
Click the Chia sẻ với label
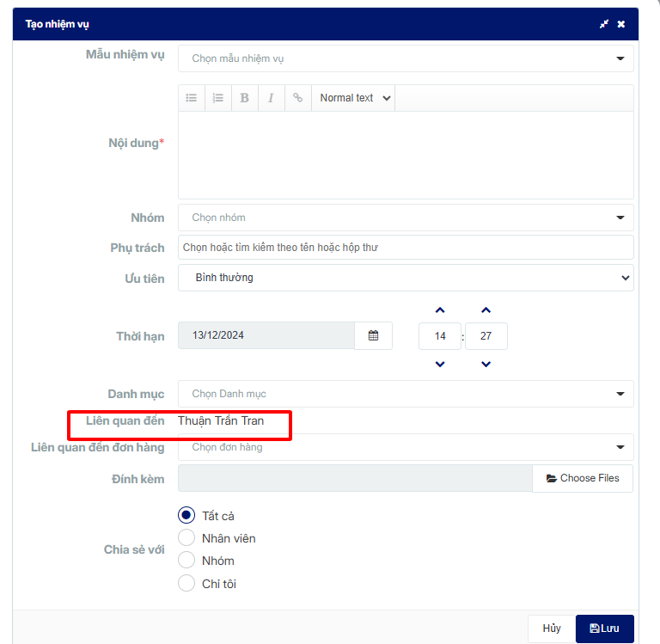tap(134, 549)
